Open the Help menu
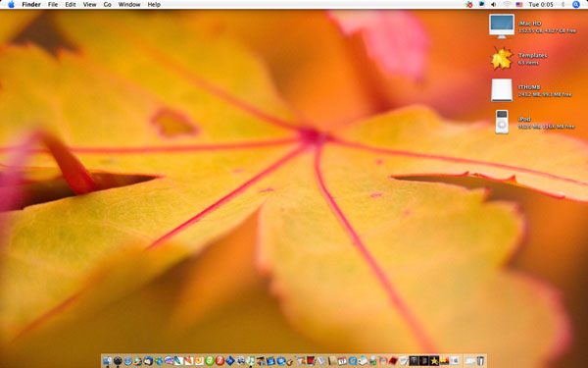 [154, 5]
